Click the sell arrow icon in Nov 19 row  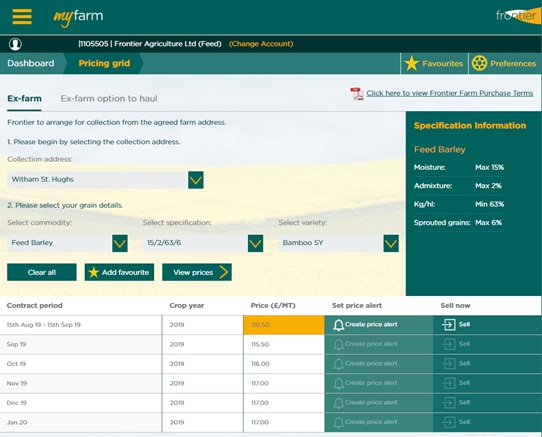point(448,383)
